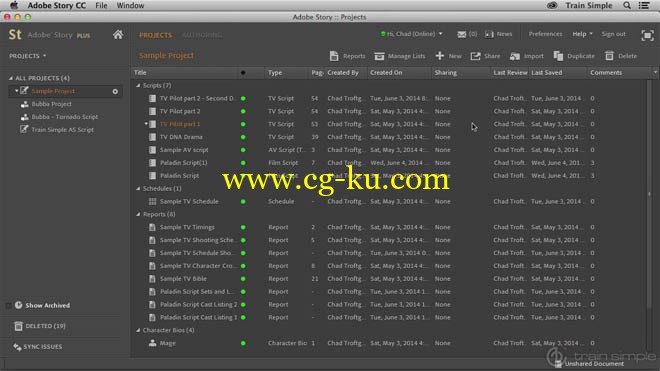The width and height of the screenshot is (660, 371).
Task: Open the Hi, Chad (Online) dropdown
Action: click(x=411, y=34)
